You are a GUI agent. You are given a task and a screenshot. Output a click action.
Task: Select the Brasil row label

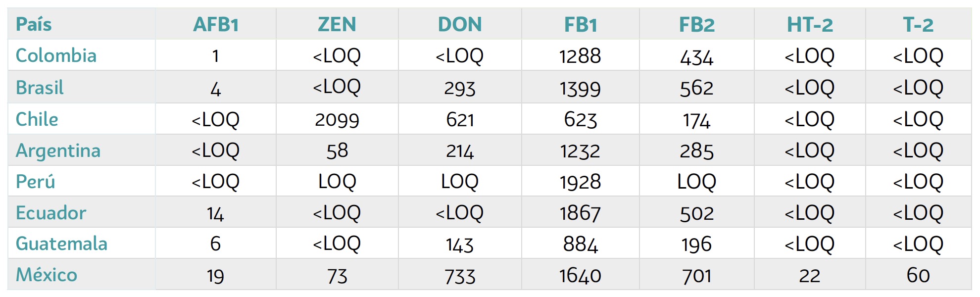(x=40, y=88)
